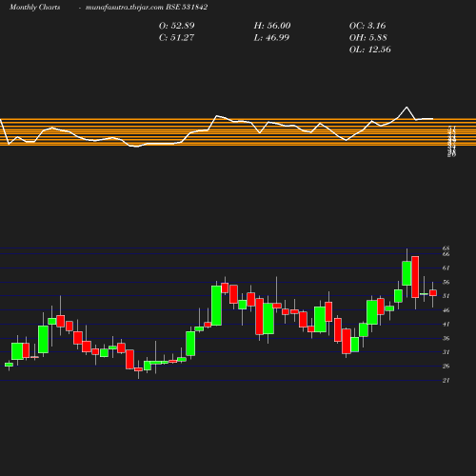Image resolution: width=476 pixels, height=476 pixels.
Task: Click the tall green candle rising to 55
Action: [x=216, y=306]
